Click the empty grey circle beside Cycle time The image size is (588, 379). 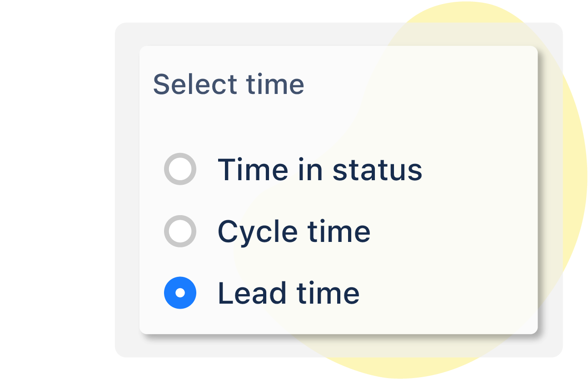tap(180, 231)
